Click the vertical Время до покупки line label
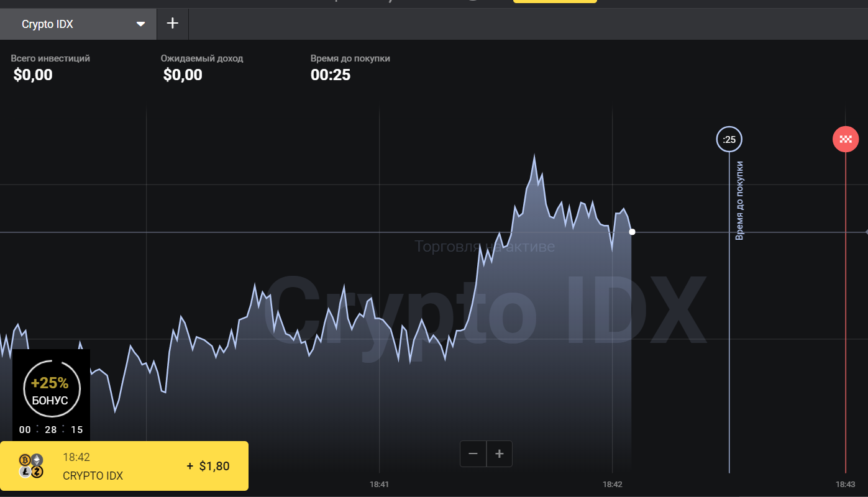 point(739,200)
